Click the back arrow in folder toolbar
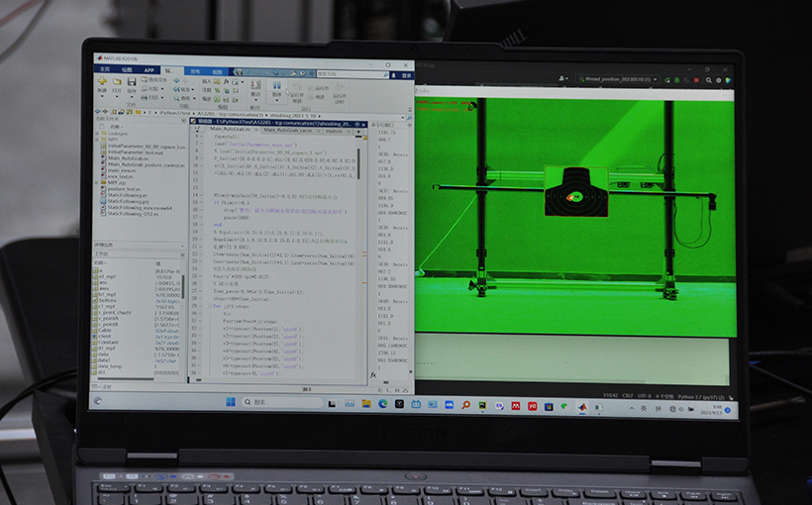 pos(98,112)
